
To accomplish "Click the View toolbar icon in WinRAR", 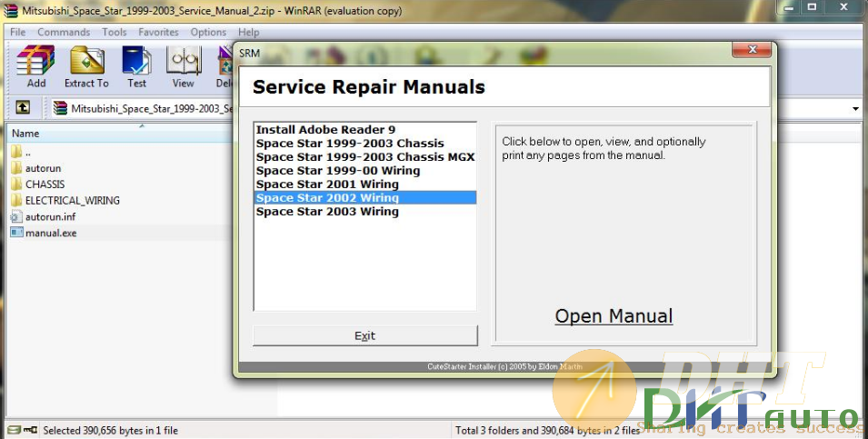I will click(x=184, y=67).
